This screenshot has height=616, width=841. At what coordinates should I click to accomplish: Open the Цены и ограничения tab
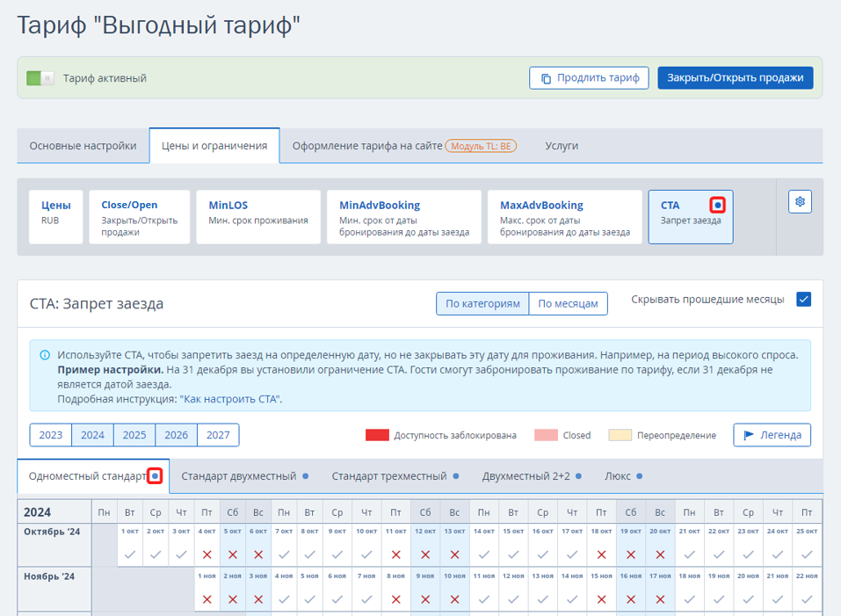214,146
